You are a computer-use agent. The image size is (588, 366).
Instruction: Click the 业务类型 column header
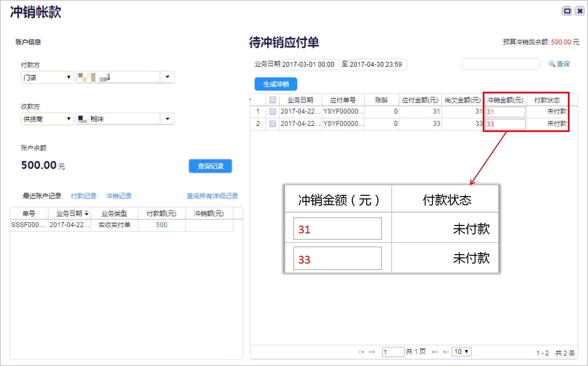pos(114,213)
